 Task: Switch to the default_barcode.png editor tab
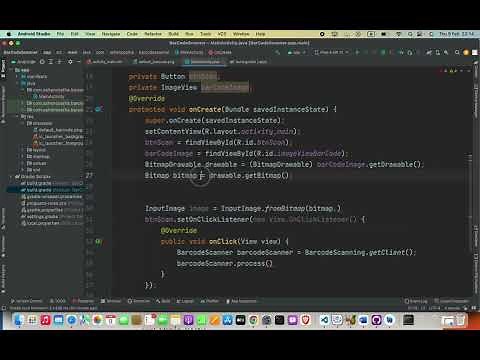pyautogui.click(x=155, y=62)
